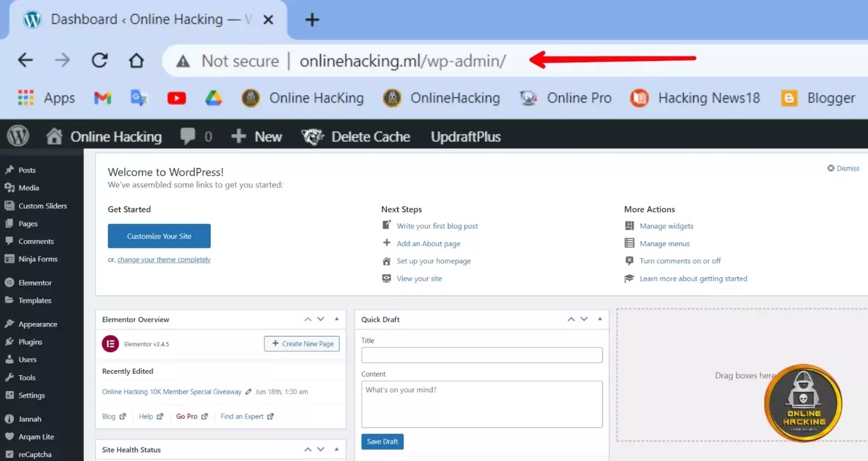The image size is (868, 461).
Task: Click Delete Cache in the admin bar
Action: tap(356, 137)
